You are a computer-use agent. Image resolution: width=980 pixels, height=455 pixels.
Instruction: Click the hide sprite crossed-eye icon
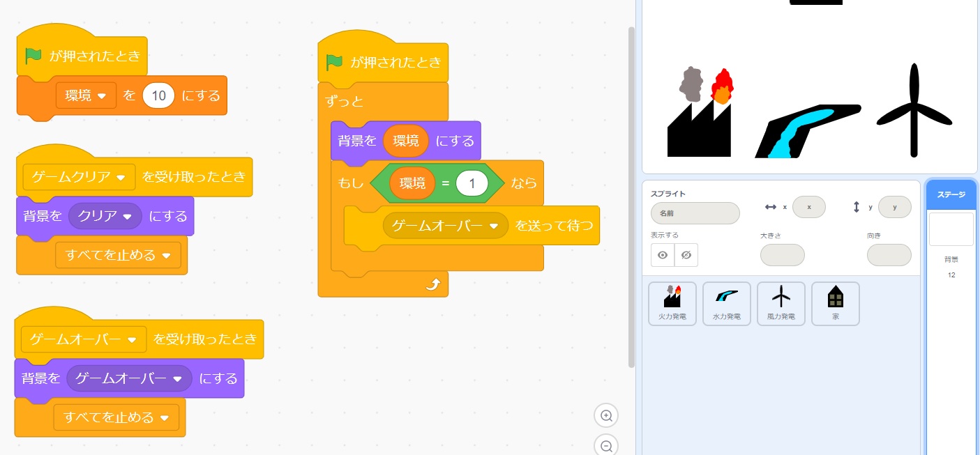point(686,255)
